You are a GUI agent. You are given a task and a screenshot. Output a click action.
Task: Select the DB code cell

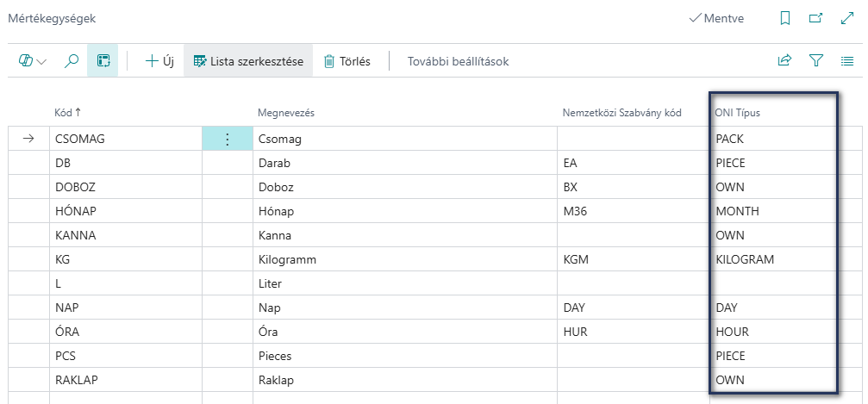click(x=126, y=164)
